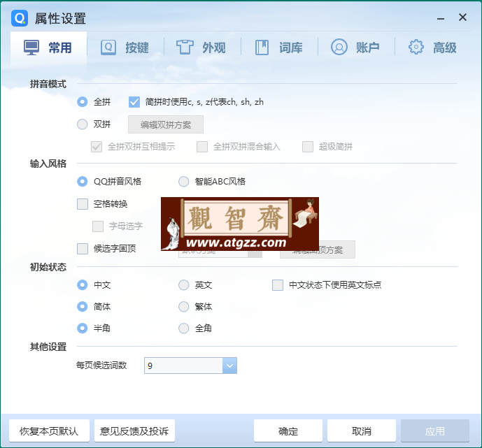Click the T-shirt icon of 外观

tap(185, 48)
